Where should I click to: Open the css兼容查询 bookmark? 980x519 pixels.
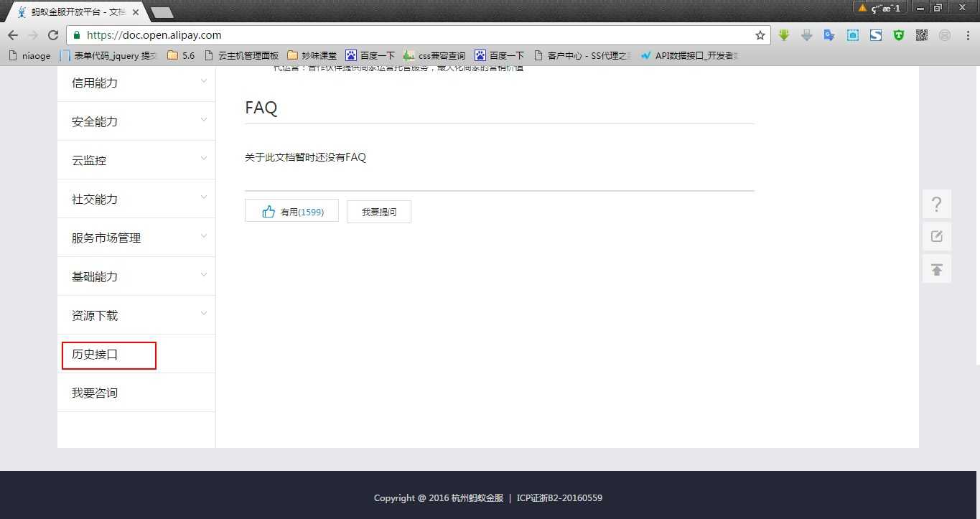(x=435, y=55)
